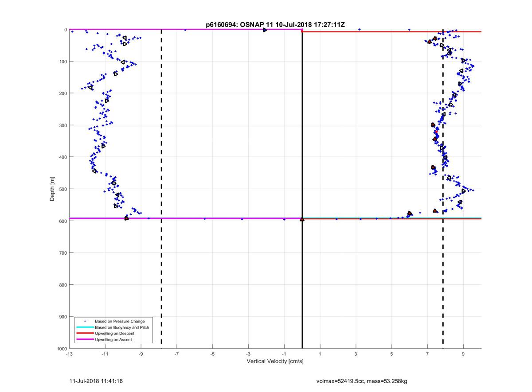The height and width of the screenshot is (392, 532).
Task: Click the '-13' velocity axis tick
Action: [69, 354]
